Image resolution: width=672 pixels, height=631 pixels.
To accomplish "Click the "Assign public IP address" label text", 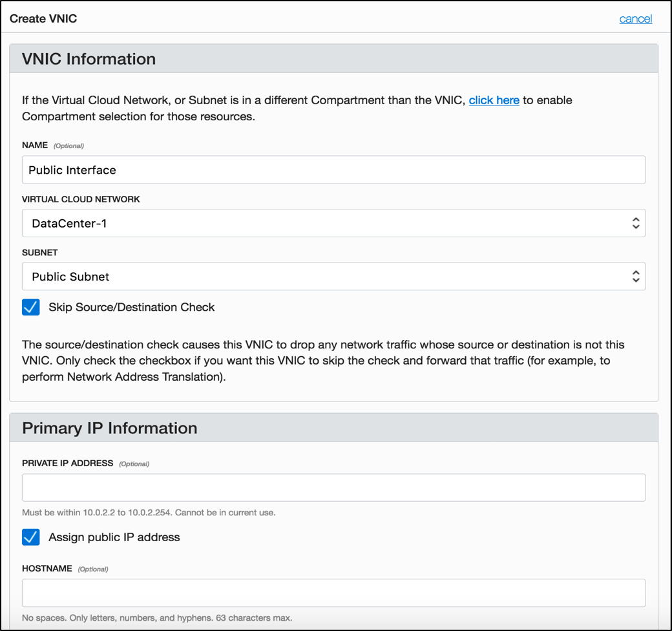I will tap(114, 537).
